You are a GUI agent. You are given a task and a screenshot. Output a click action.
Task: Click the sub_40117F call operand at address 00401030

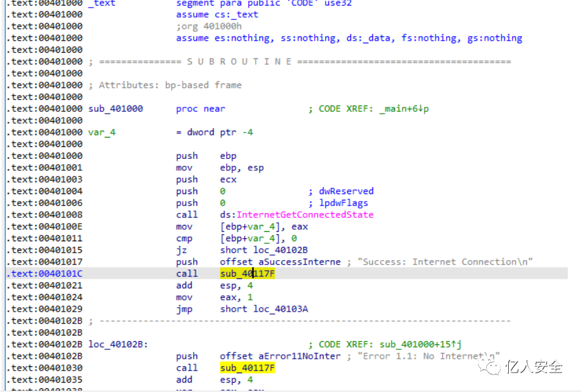coord(247,368)
